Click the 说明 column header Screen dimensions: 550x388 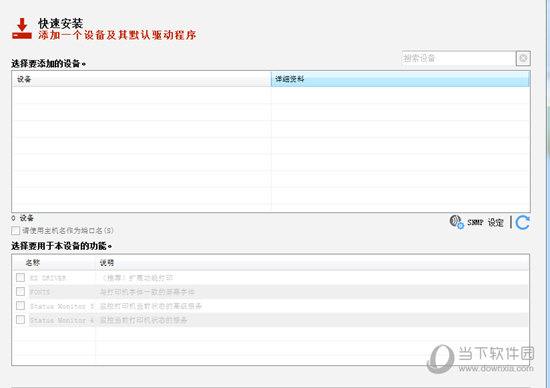pyautogui.click(x=312, y=262)
